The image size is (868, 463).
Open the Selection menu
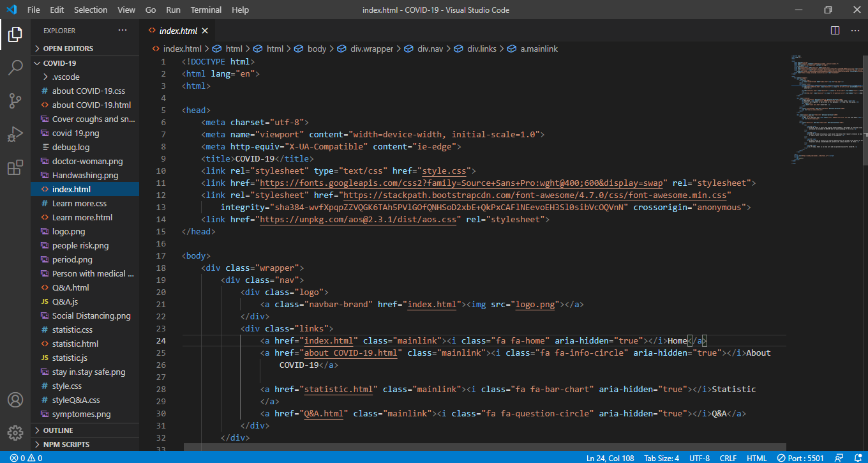tap(91, 10)
